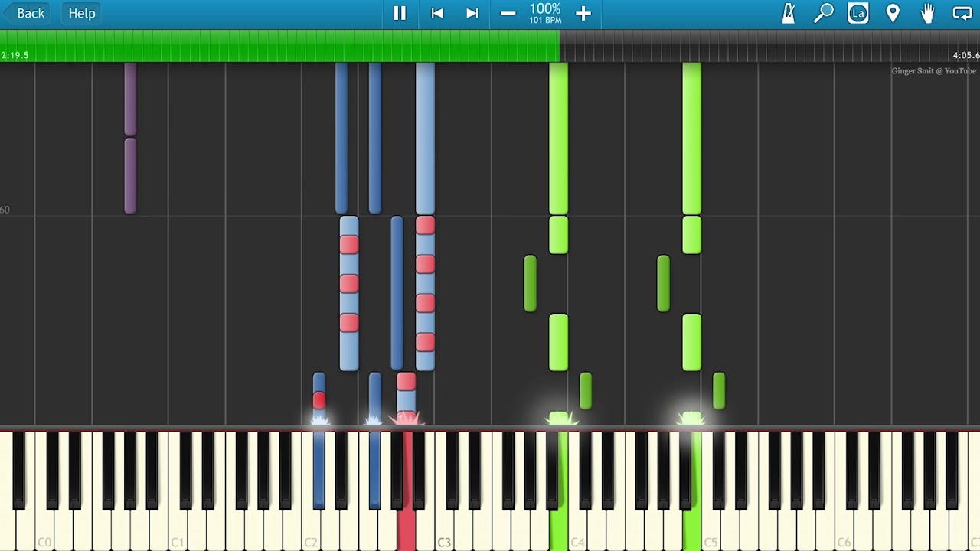Viewport: 980px width, 551px height.
Task: Play the C5 piano key
Action: (710, 530)
